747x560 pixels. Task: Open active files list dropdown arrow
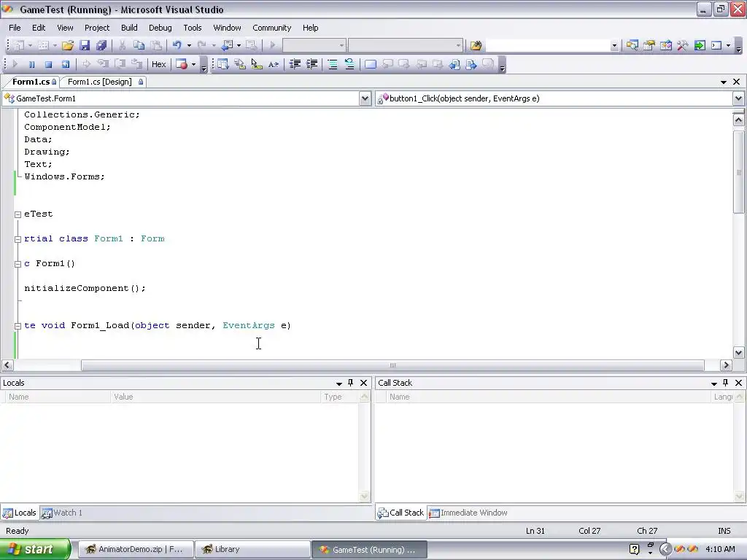tap(723, 82)
